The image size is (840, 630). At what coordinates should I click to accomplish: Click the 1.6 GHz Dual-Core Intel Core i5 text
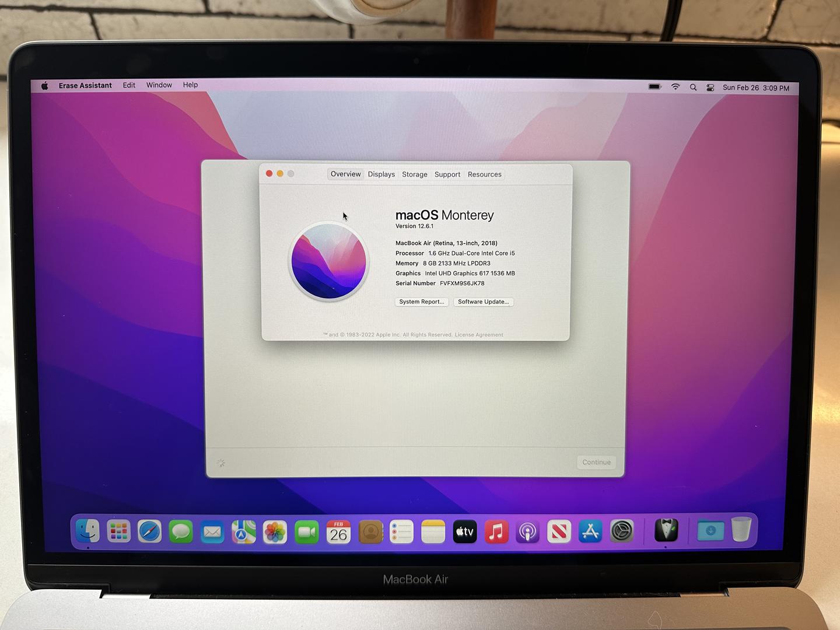point(471,253)
